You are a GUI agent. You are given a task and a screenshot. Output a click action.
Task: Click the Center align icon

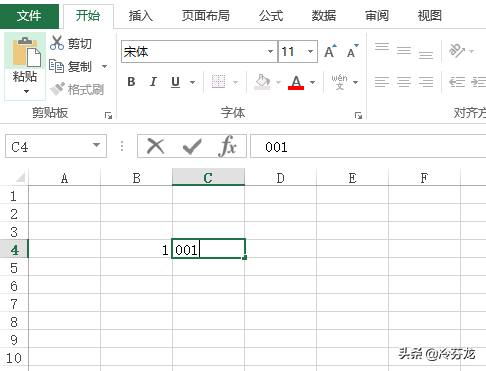click(x=404, y=82)
